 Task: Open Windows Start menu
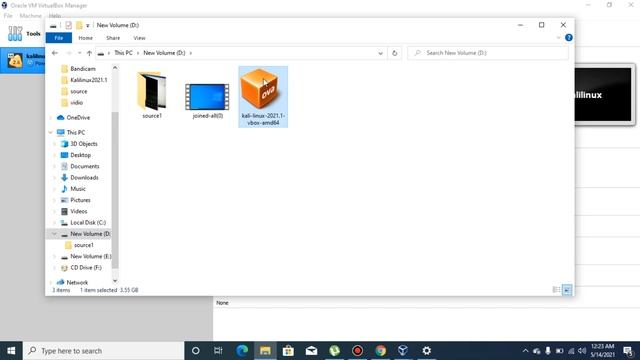tap(11, 351)
